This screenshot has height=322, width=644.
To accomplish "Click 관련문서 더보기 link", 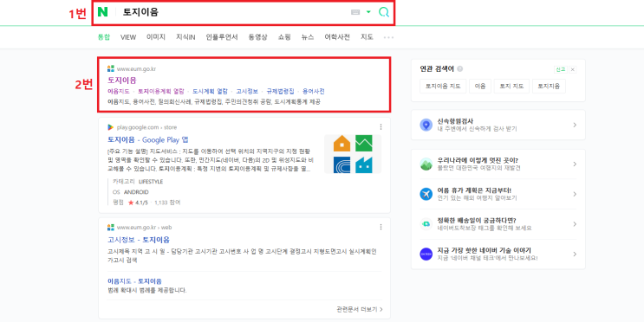I will coord(360,309).
